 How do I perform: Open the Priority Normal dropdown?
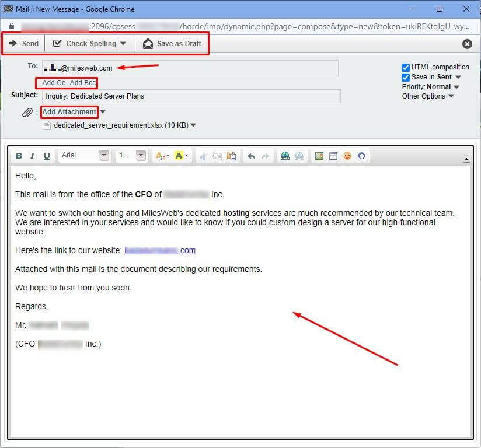[x=456, y=87]
